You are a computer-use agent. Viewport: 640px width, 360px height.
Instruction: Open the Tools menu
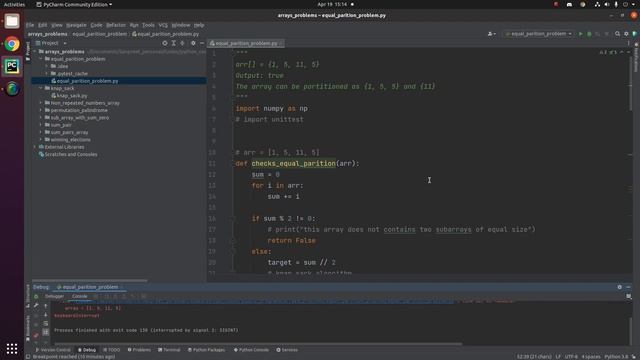pyautogui.click(x=148, y=25)
